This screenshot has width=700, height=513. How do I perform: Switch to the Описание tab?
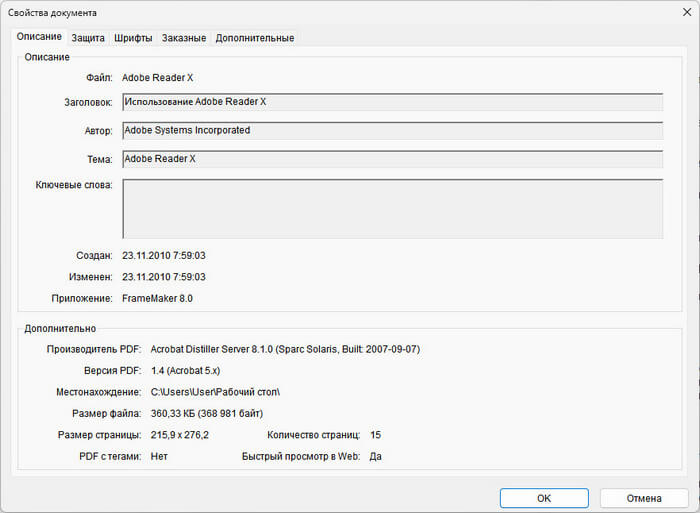[x=39, y=37]
